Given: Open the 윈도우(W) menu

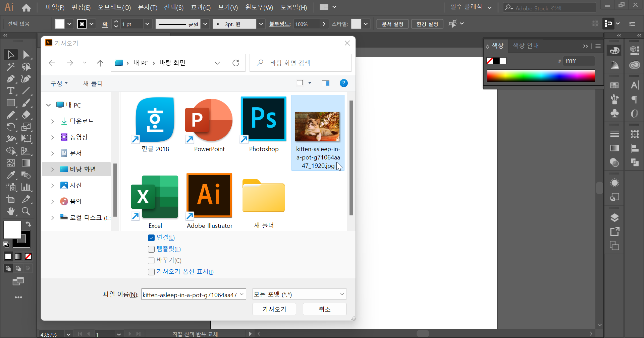Looking at the screenshot, I should (x=259, y=7).
